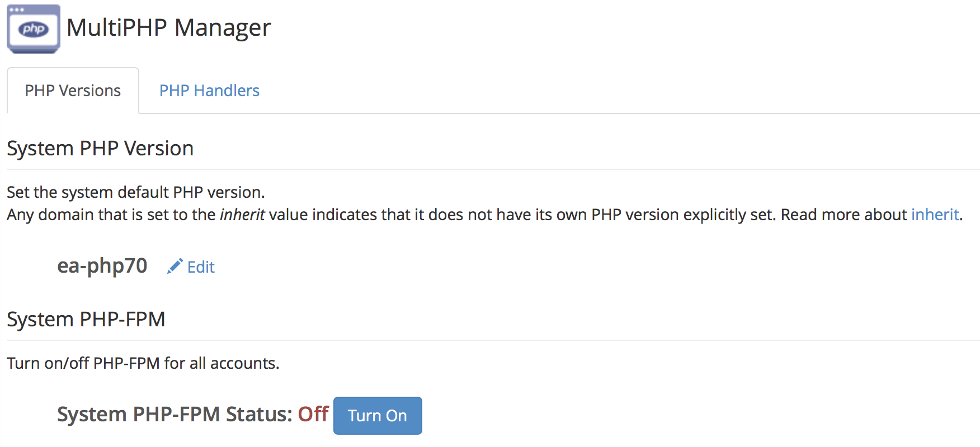Click the MultiPHP Manager php logo icon
980x447 pixels.
tap(34, 29)
